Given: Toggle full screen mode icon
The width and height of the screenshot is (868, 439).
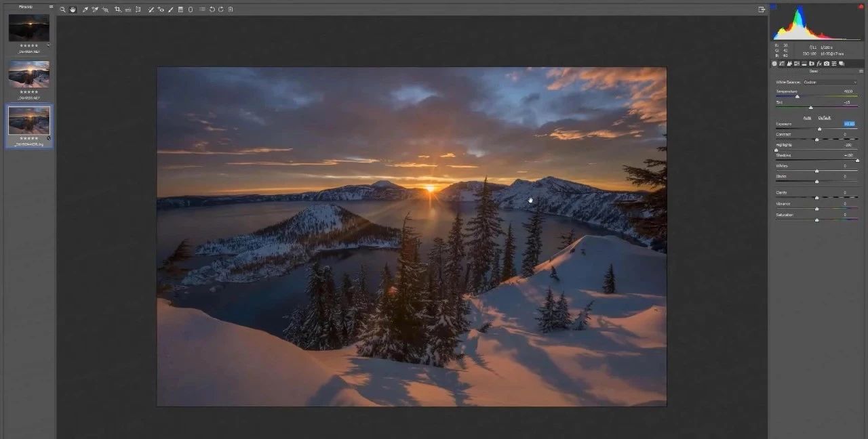Looking at the screenshot, I should point(762,9).
